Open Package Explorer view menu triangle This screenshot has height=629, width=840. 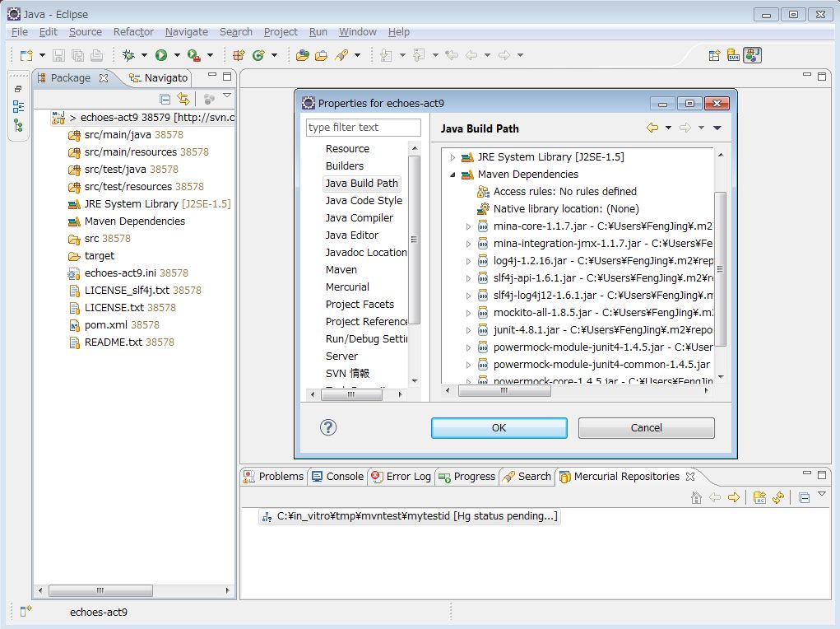227,96
